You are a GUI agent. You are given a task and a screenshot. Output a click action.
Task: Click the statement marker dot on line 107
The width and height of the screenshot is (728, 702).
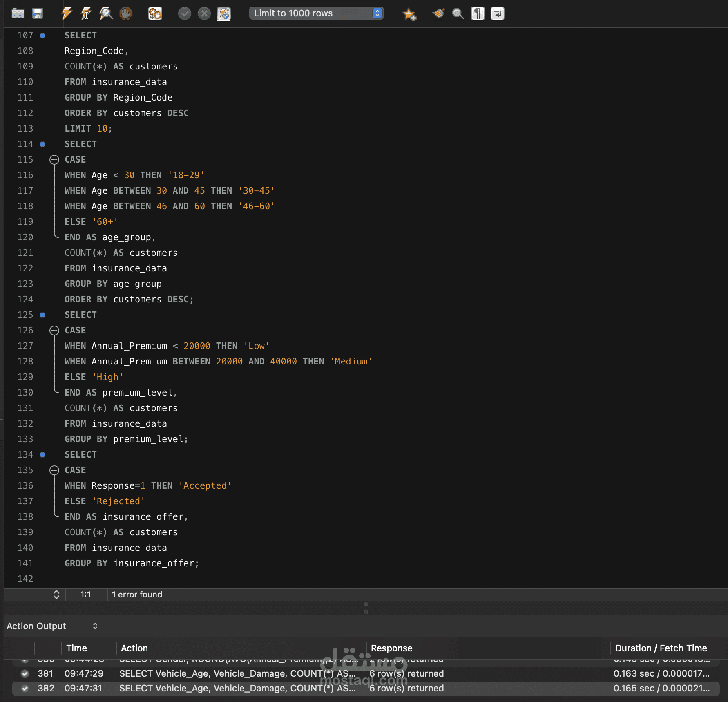point(42,36)
